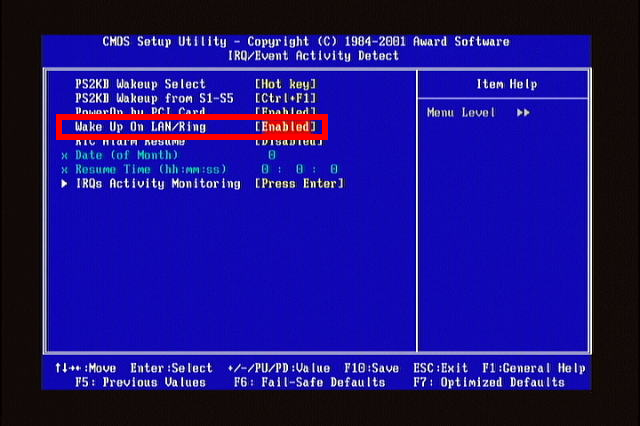Open IRQs Activity Monitoring [Press Enter]
The image size is (640, 426).
click(x=300, y=184)
